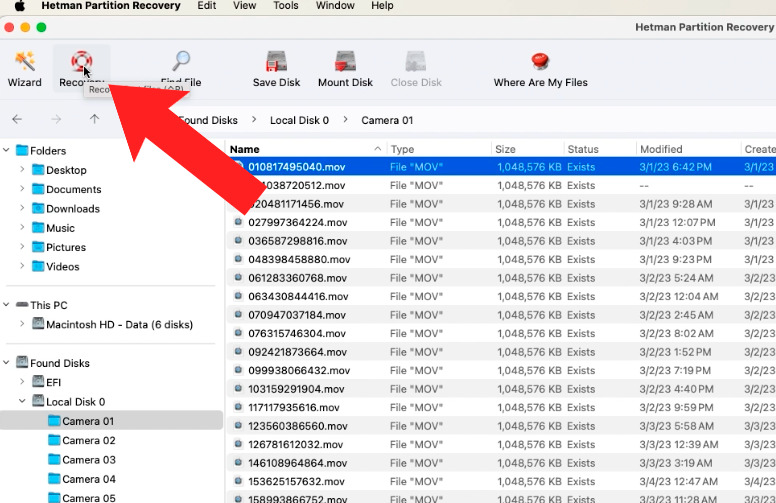Select file 146108964864.mov
776x503 pixels.
click(501, 463)
